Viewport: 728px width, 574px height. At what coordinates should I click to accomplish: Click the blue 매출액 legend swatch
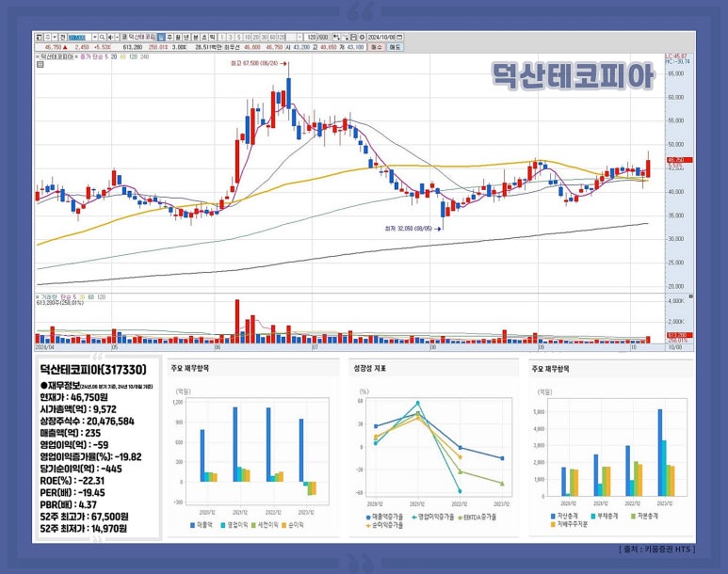(193, 525)
